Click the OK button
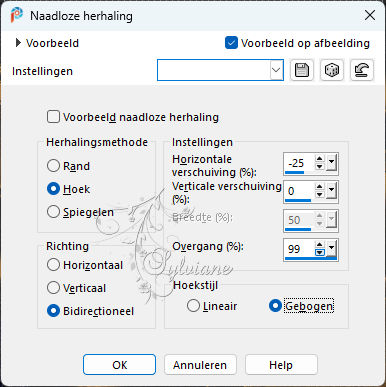Viewport: 386px width, 387px height. pos(119,365)
